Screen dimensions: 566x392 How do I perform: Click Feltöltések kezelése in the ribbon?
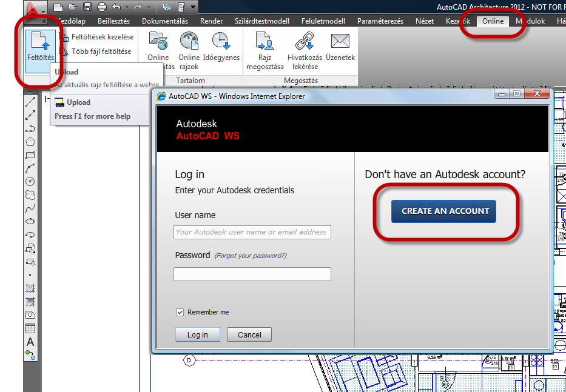(98, 37)
